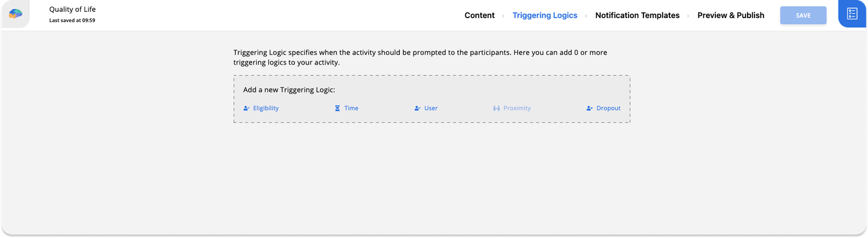The height and width of the screenshot is (238, 868).
Task: Add a Time triggering logic
Action: [351, 108]
